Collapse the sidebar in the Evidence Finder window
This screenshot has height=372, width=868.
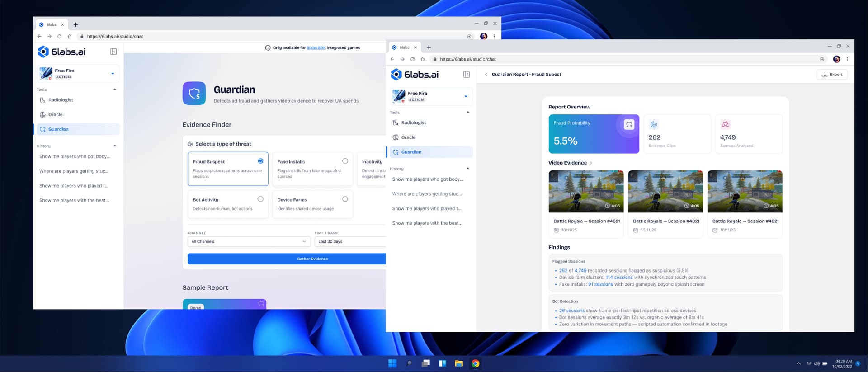[x=113, y=52]
